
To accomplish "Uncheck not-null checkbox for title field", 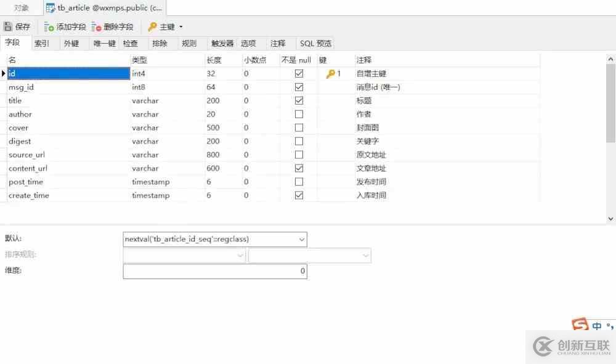I will (x=299, y=100).
